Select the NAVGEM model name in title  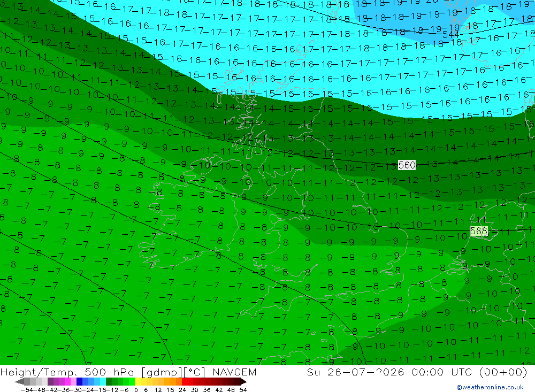point(234,372)
